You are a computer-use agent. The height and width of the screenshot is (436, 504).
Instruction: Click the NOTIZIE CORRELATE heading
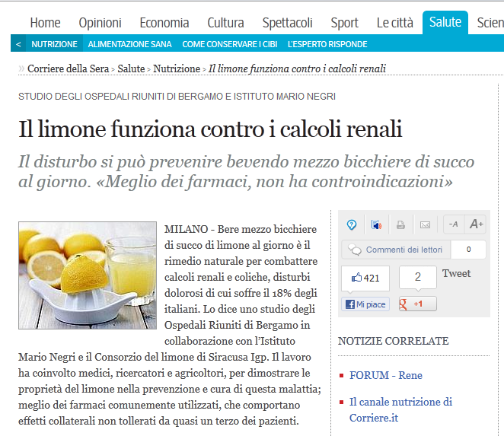pyautogui.click(x=393, y=341)
